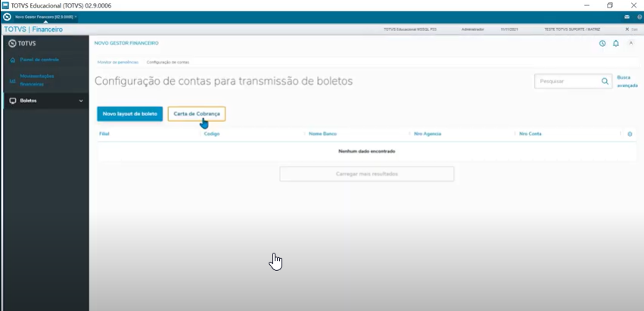644x311 pixels.
Task: Click the help question mark icon
Action: (639, 17)
